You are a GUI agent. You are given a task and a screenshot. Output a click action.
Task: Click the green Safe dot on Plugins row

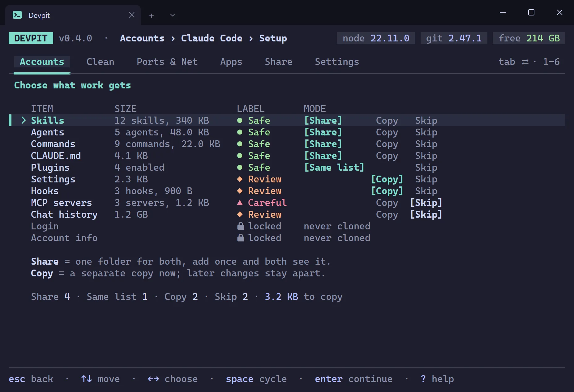[x=240, y=167]
